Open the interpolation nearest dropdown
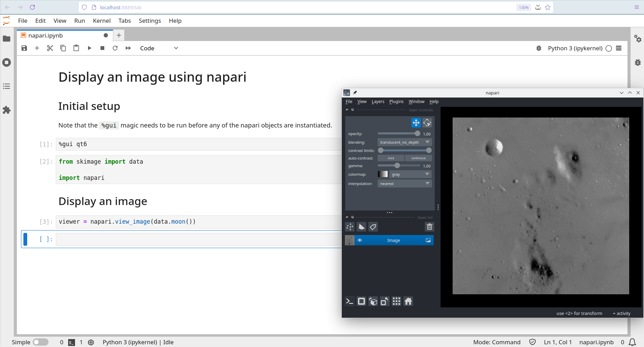 pyautogui.click(x=404, y=184)
